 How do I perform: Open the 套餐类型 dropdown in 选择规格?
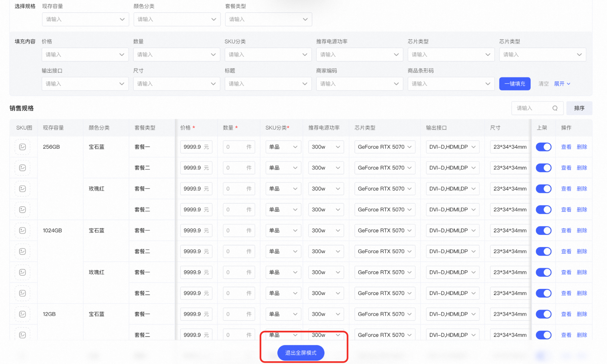coord(268,19)
